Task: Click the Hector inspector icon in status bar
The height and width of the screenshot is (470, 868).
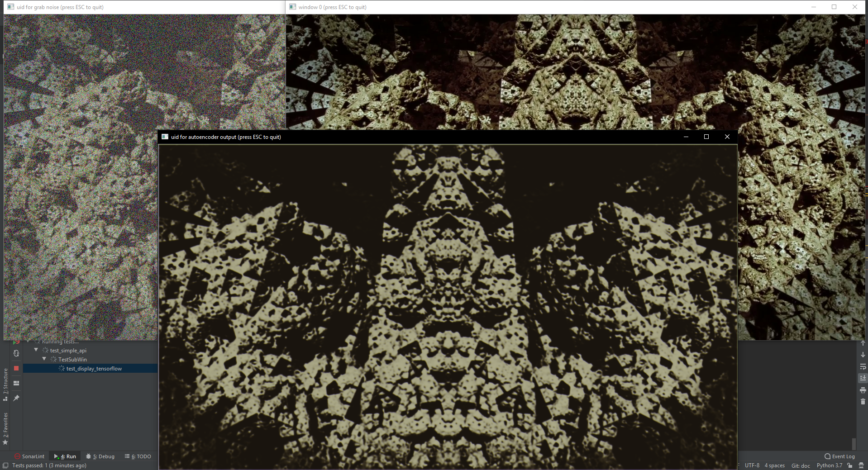Action: (861, 465)
